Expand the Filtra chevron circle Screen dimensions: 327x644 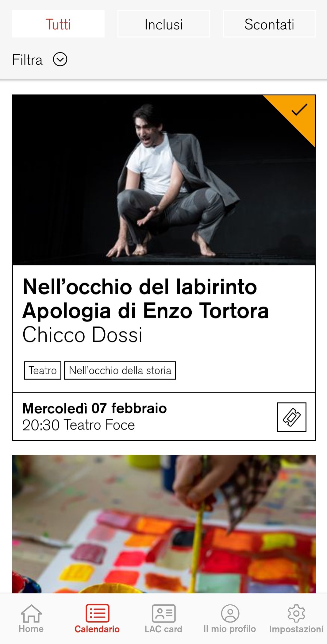[60, 60]
